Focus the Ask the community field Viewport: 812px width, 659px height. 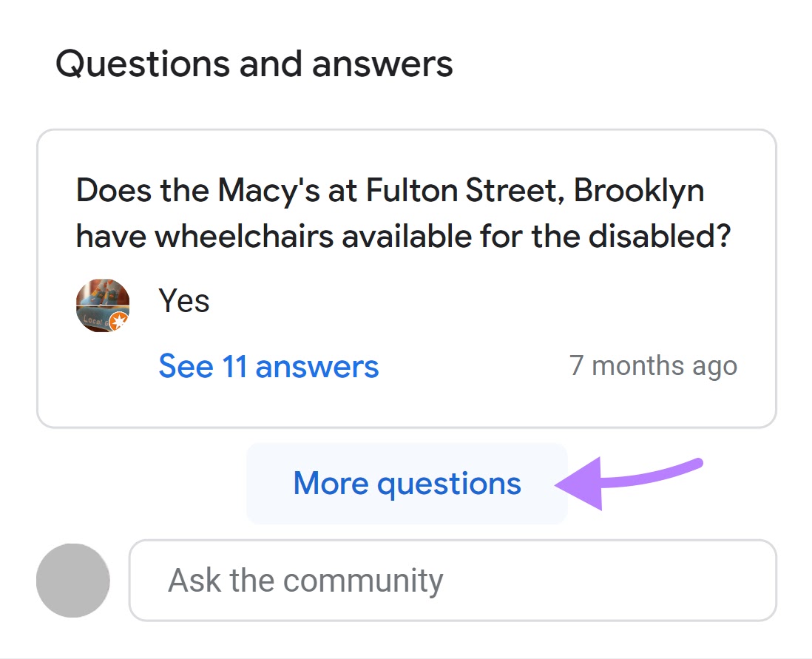coord(453,581)
